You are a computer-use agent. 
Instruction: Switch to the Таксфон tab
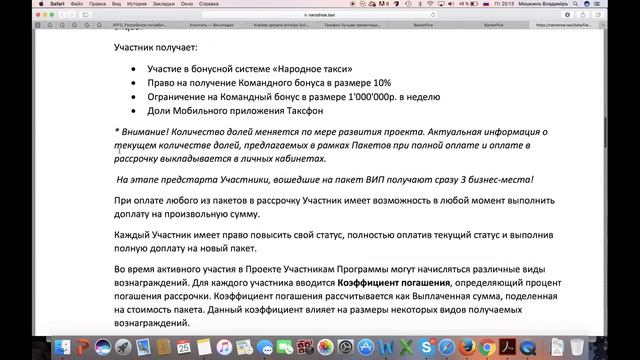click(x=352, y=25)
